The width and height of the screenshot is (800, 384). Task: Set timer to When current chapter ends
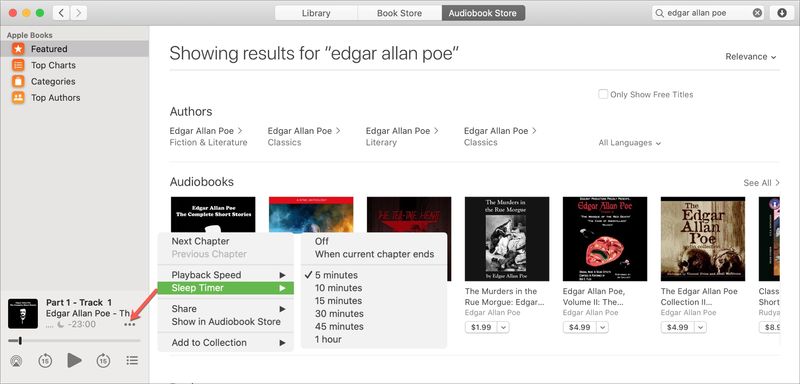[373, 254]
